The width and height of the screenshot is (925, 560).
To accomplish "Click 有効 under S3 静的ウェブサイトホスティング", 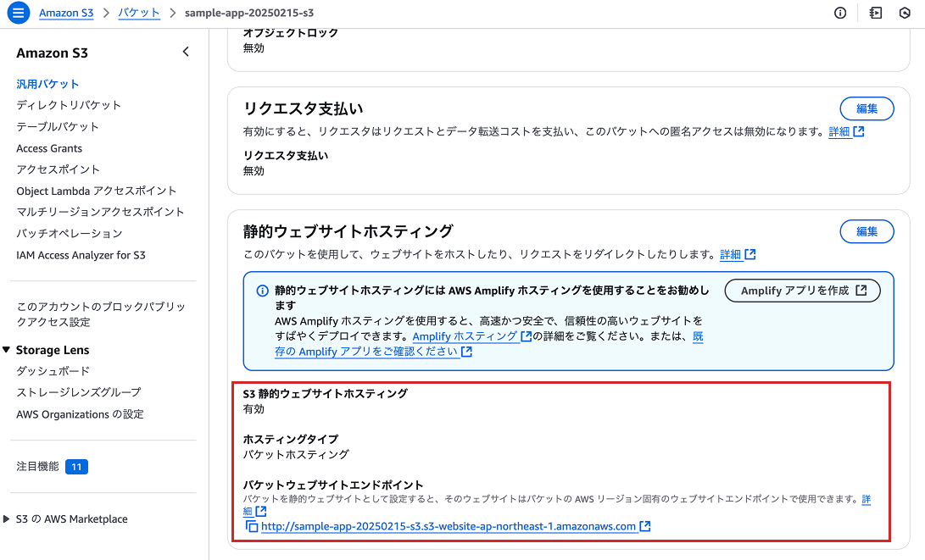I will pyautogui.click(x=254, y=408).
